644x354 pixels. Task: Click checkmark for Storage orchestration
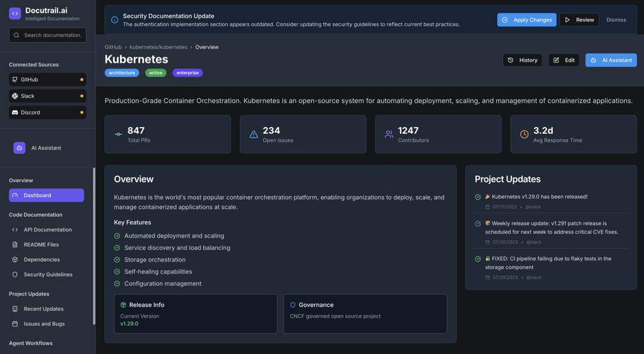pos(117,260)
